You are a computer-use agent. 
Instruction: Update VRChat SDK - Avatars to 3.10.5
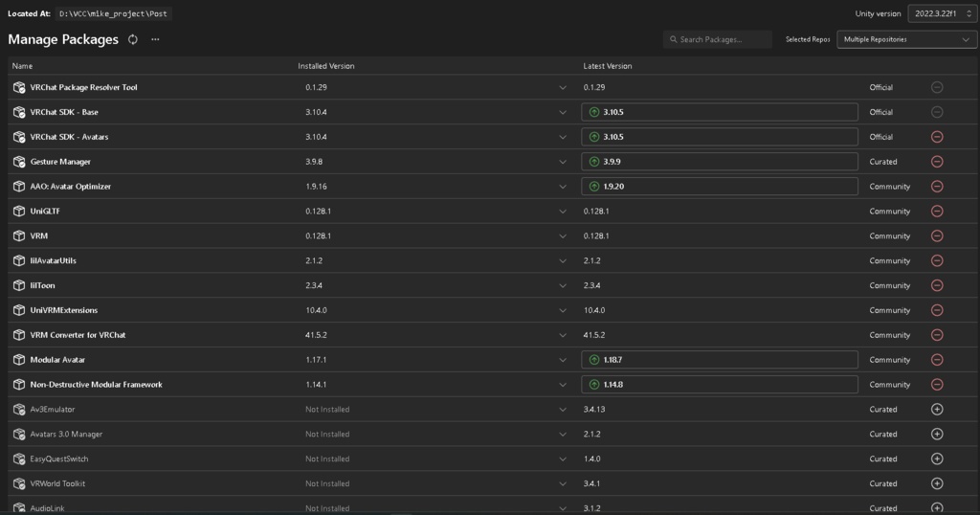(x=720, y=137)
